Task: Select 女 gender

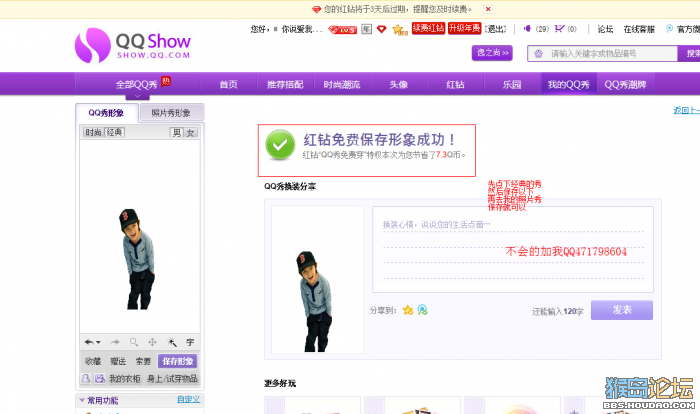Action: 191,133
